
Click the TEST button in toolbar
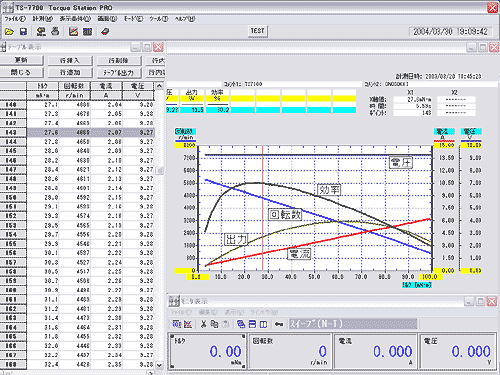pos(257,31)
